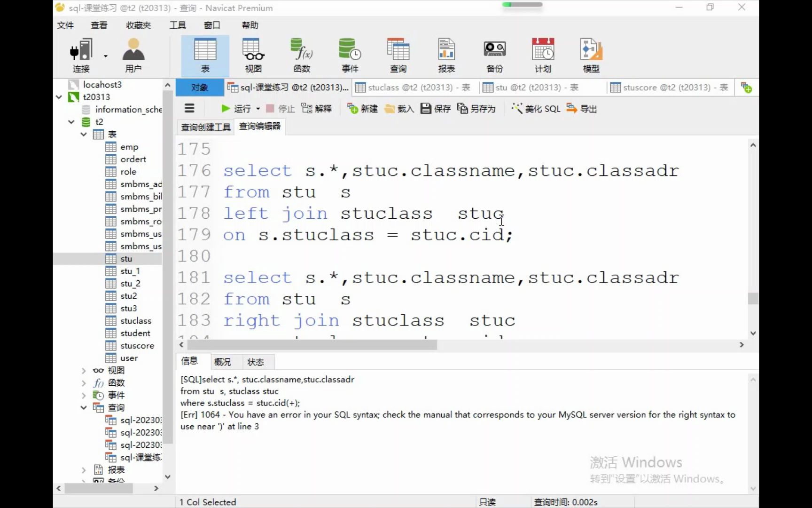Click the 查询 (Query) toolbar icon
Viewport: 812px width, 508px height.
point(398,55)
